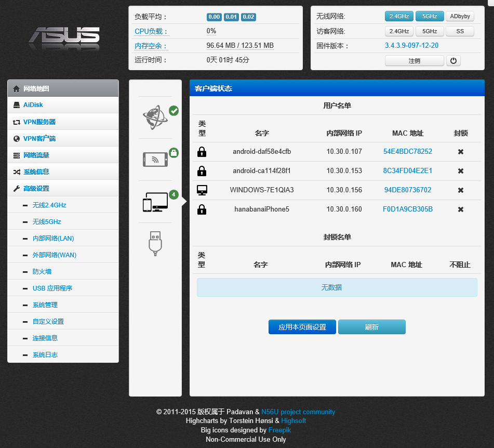Image resolution: width=494 pixels, height=448 pixels.
Task: Open N56U project community link
Action: pos(298,412)
